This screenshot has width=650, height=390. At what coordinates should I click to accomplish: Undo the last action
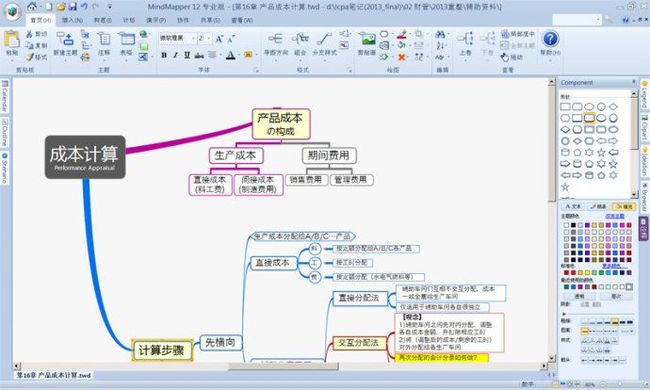click(x=84, y=7)
